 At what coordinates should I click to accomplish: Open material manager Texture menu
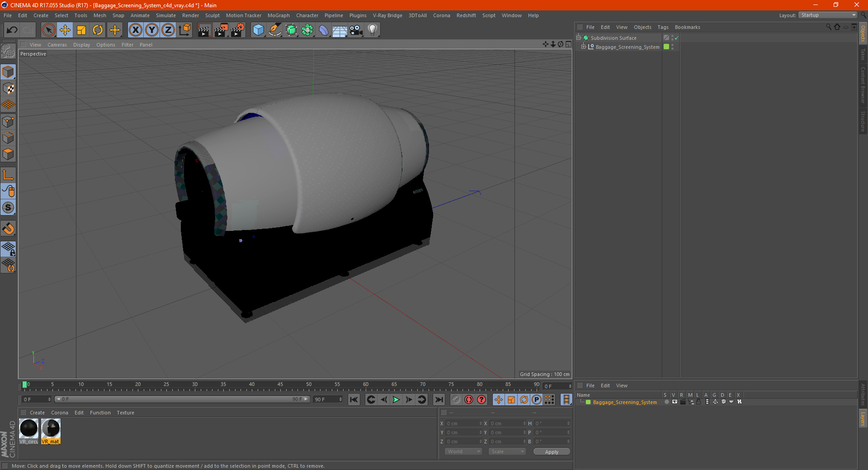[x=125, y=413]
